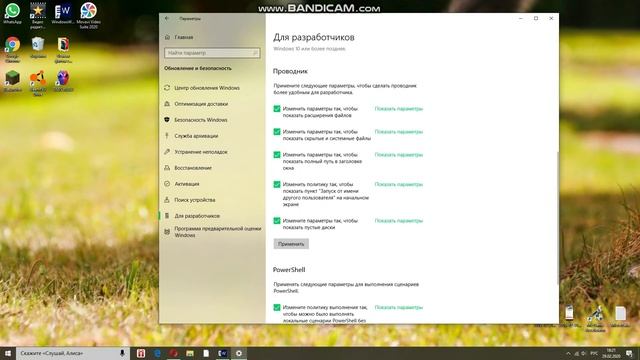Open Google Chrome desktop shortcut

12,50
